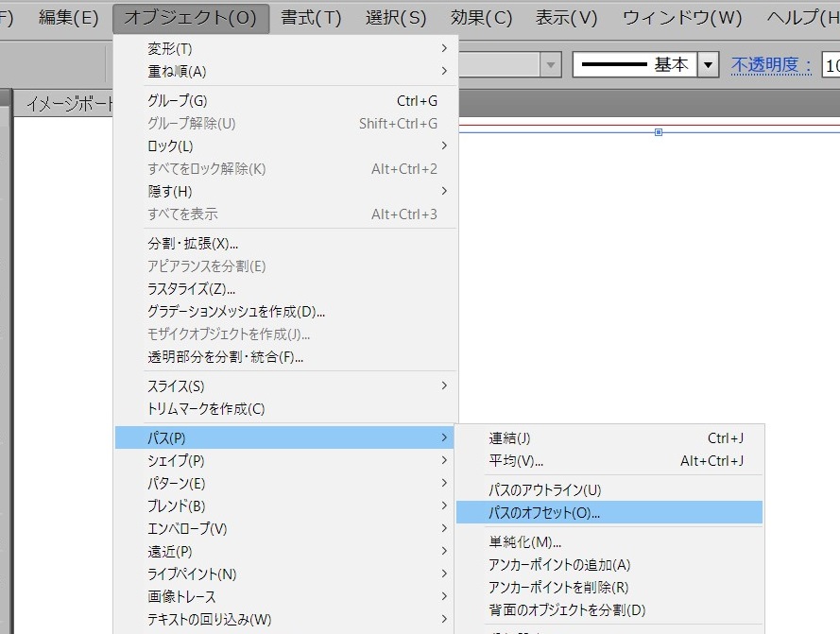This screenshot has height=634, width=840.
Task: Choose パスのオフセット(O)...
Action: coord(609,512)
